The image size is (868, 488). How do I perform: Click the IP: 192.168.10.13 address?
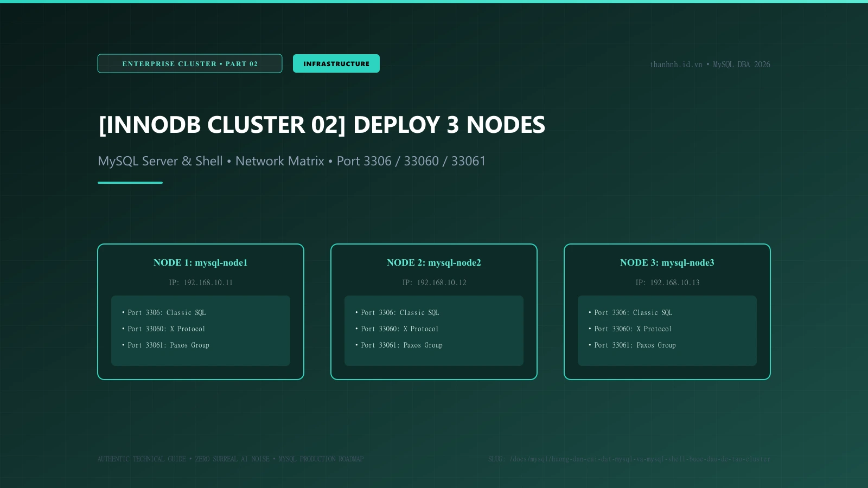tap(667, 282)
